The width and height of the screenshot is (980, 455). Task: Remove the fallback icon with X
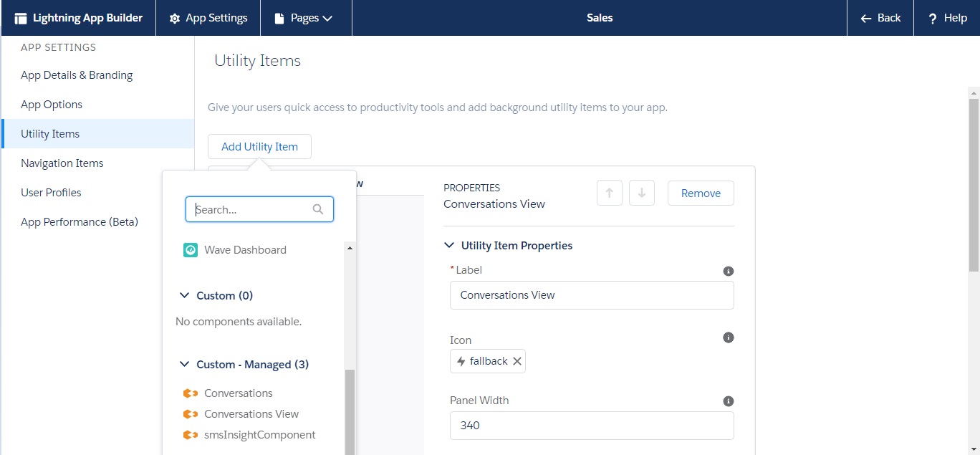517,361
